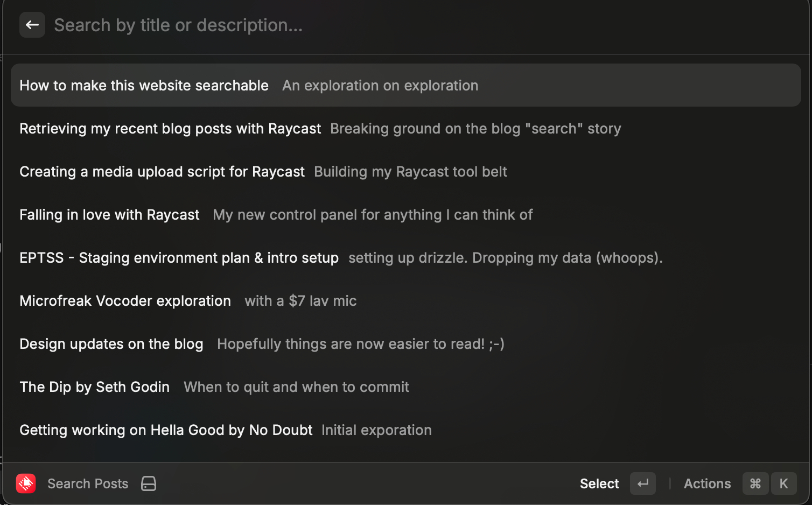
Task: Select "The Dip by Seth Godin" post
Action: 406,387
